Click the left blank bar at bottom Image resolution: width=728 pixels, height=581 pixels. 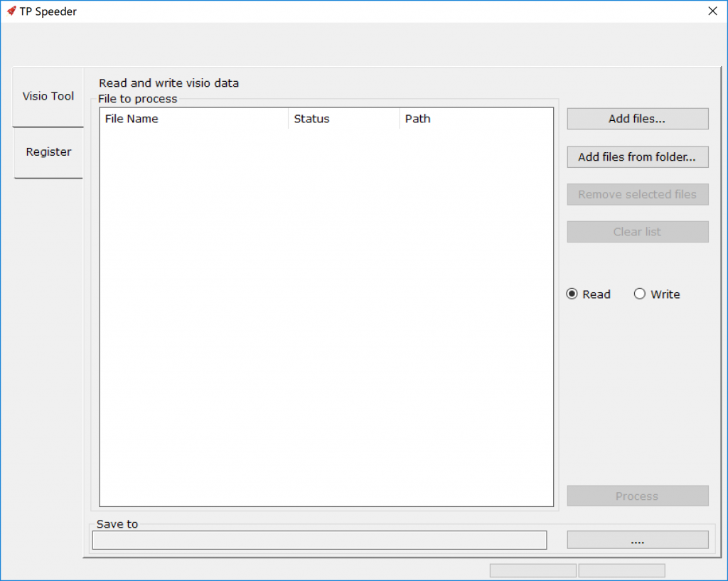point(532,570)
